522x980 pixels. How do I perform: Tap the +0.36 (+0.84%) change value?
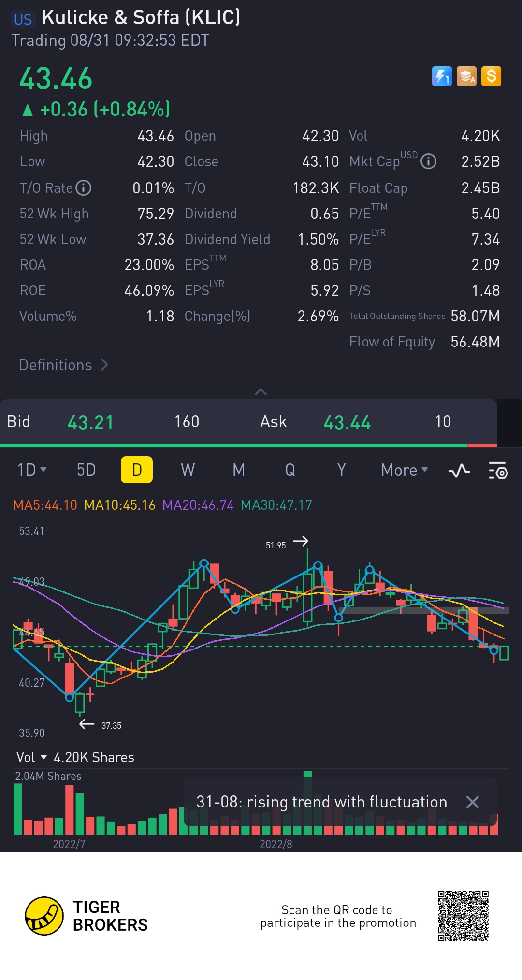coord(105,109)
